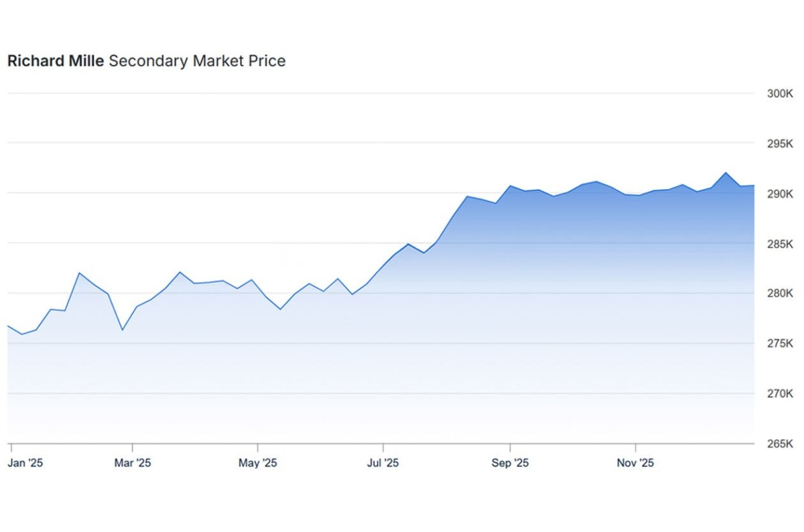The height and width of the screenshot is (532, 804).
Task: Click the sharp price dip before March
Action: point(122,330)
